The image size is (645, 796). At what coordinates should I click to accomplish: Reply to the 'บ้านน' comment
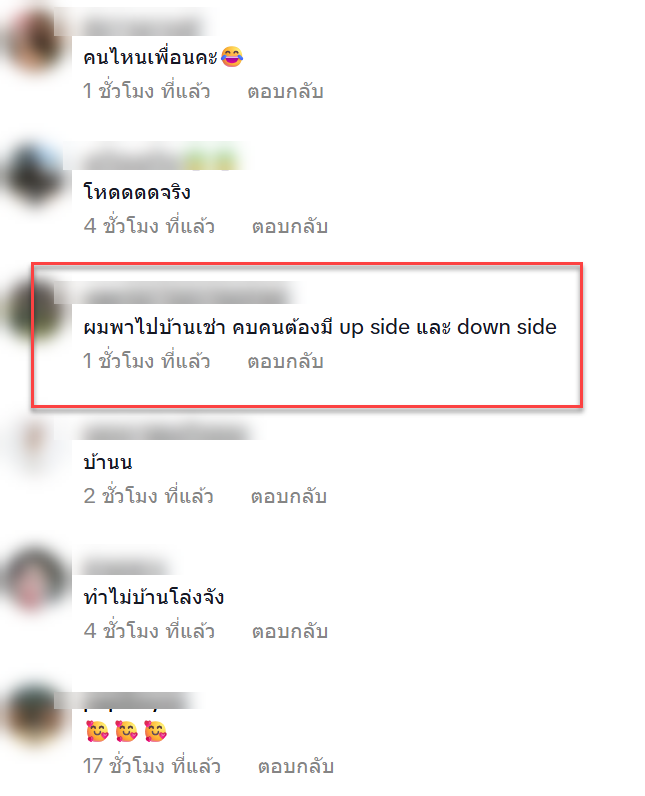tap(289, 497)
